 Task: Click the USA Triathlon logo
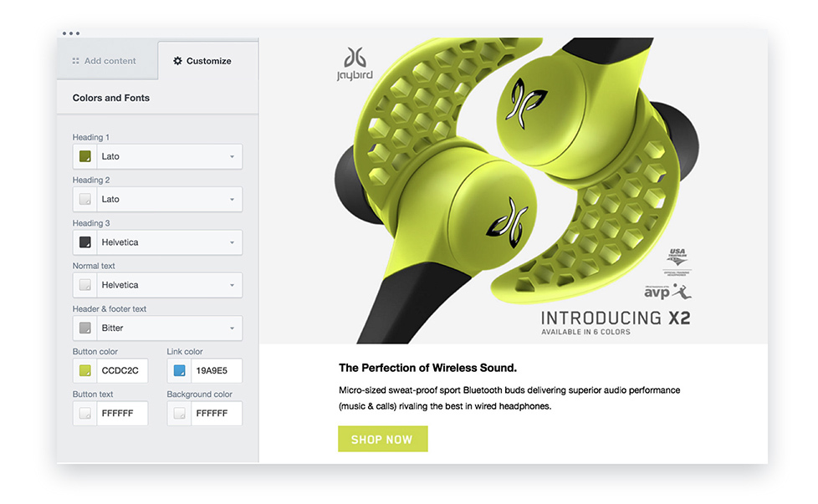[677, 262]
